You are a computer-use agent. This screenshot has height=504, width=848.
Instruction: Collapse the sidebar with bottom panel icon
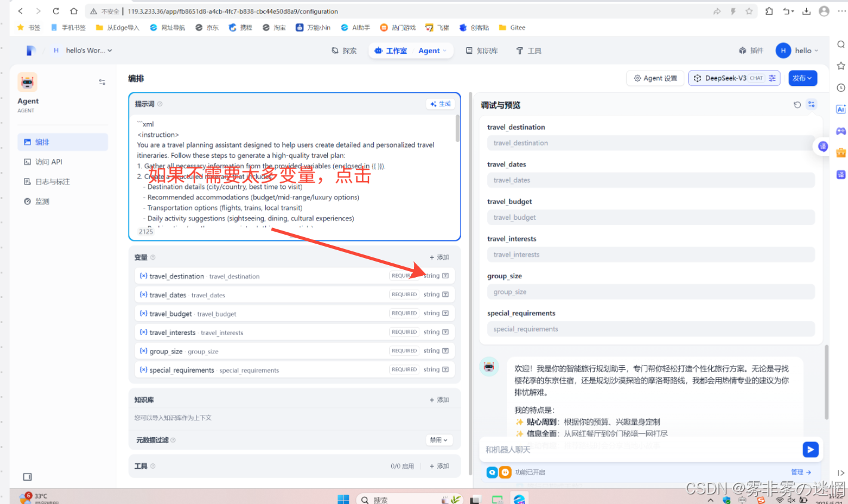coord(27,477)
